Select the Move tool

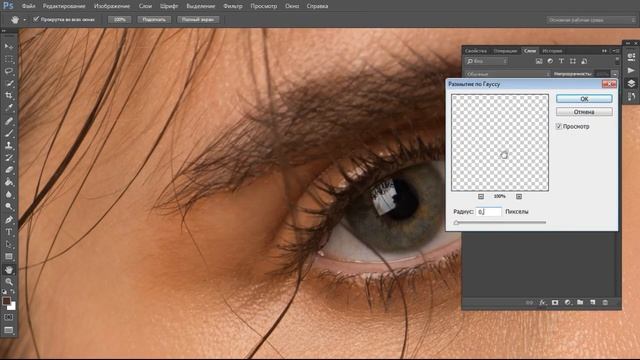point(9,47)
